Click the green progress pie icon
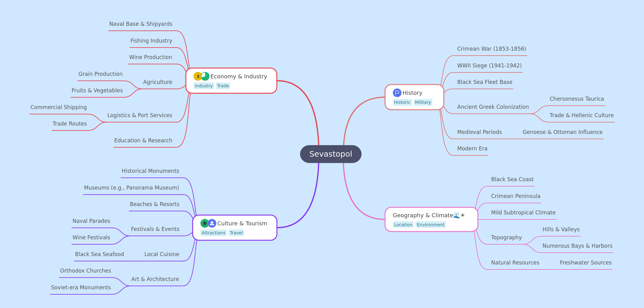The height and width of the screenshot is (308, 644). [x=205, y=76]
